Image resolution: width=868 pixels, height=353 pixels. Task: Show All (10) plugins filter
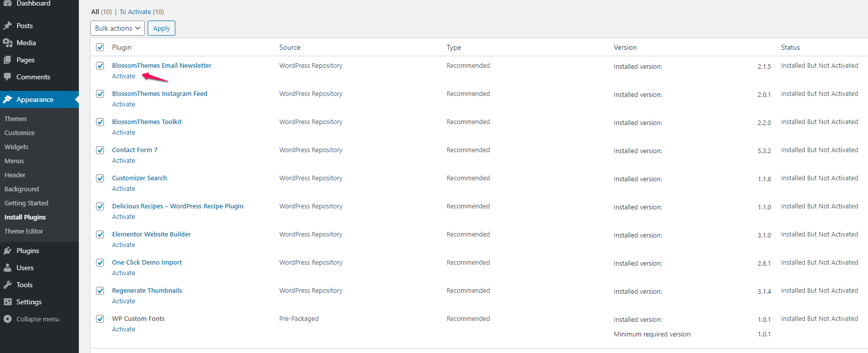coord(101,12)
